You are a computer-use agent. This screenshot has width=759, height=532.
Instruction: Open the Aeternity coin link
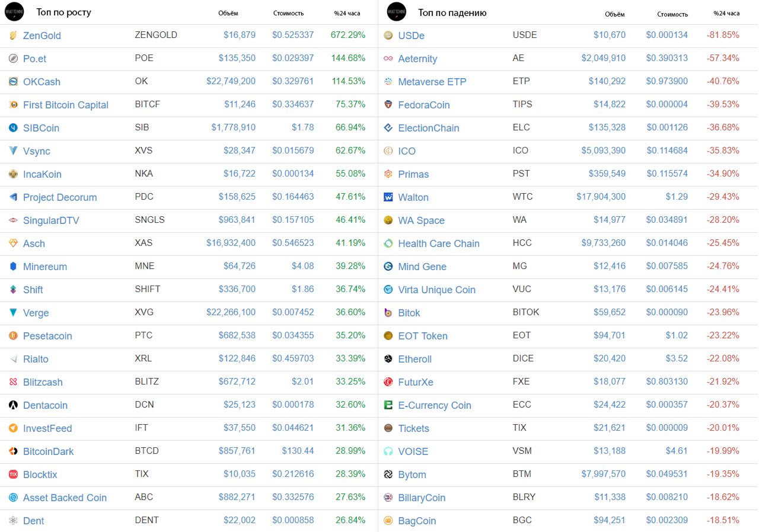pyautogui.click(x=417, y=59)
